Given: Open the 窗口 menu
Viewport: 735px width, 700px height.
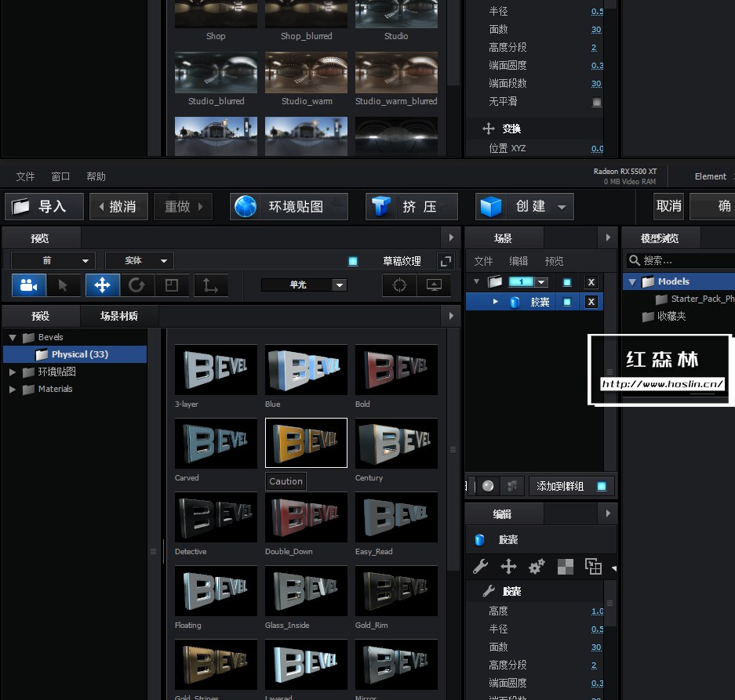Looking at the screenshot, I should pyautogui.click(x=60, y=176).
